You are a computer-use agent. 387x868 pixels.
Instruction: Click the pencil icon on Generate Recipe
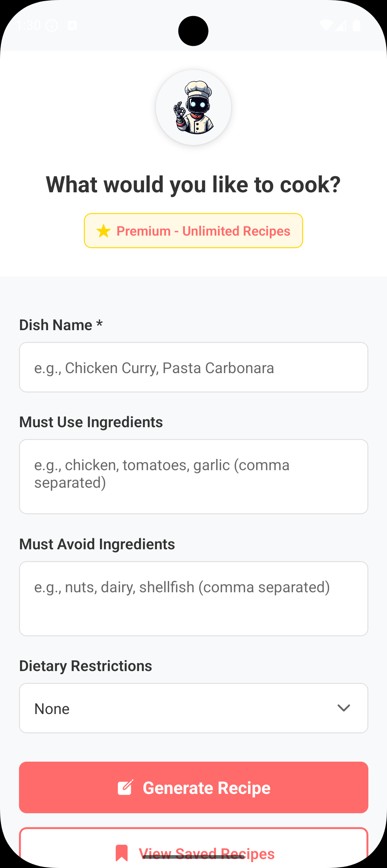pyautogui.click(x=125, y=787)
